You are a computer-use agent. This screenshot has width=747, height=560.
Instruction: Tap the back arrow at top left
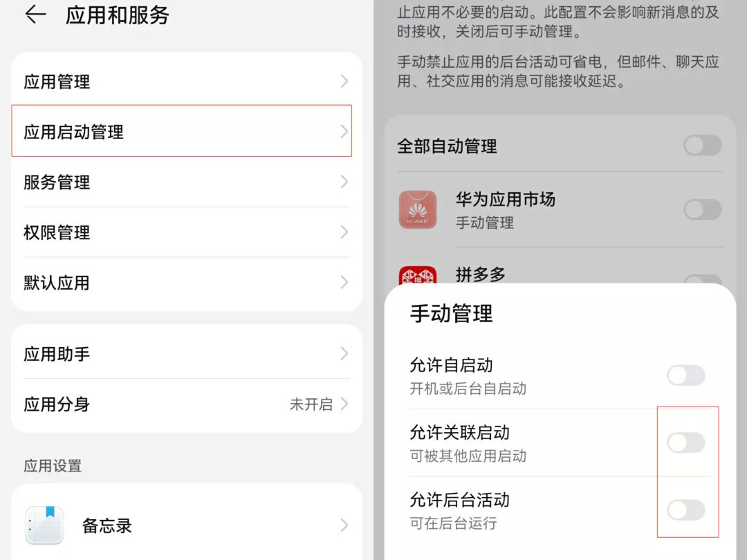tap(34, 15)
